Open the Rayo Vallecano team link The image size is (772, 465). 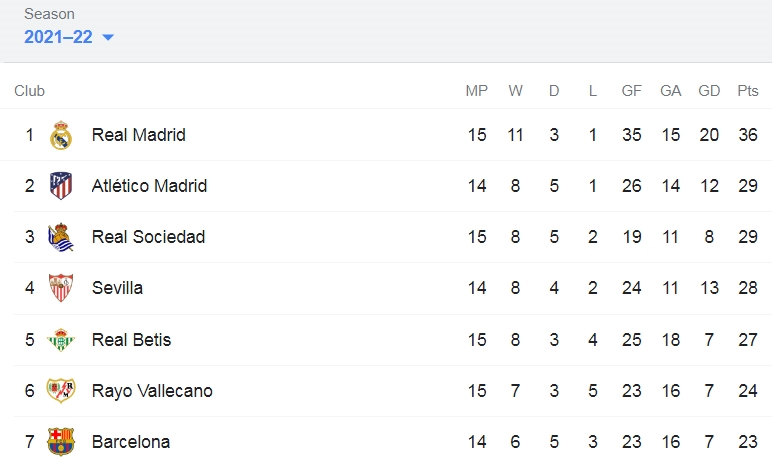152,391
